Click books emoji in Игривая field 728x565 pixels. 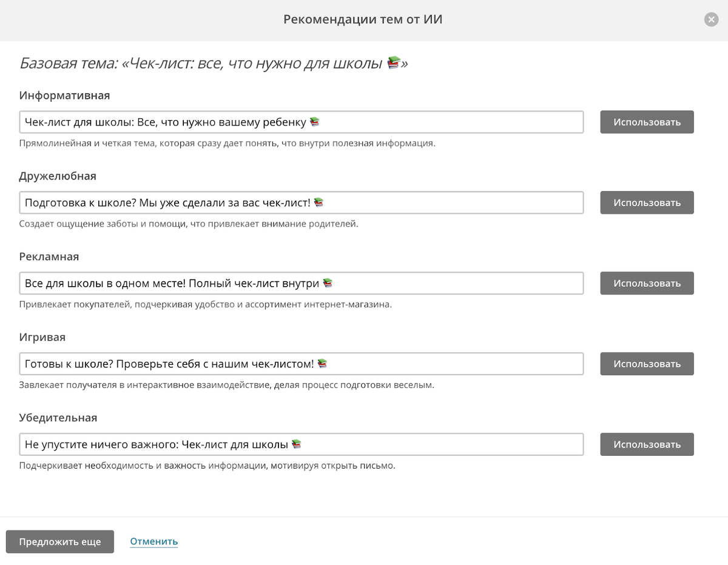point(322,364)
